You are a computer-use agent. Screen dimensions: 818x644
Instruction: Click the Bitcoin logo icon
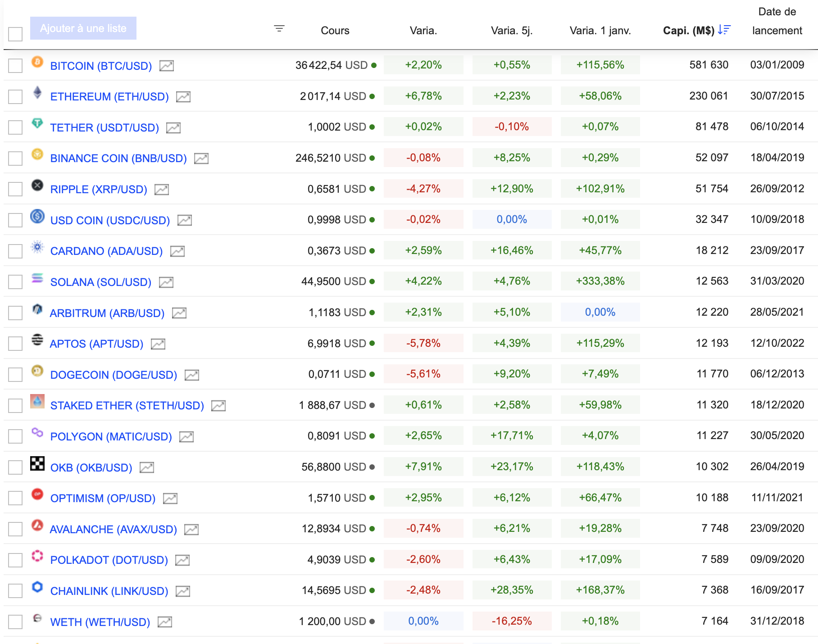coord(37,62)
